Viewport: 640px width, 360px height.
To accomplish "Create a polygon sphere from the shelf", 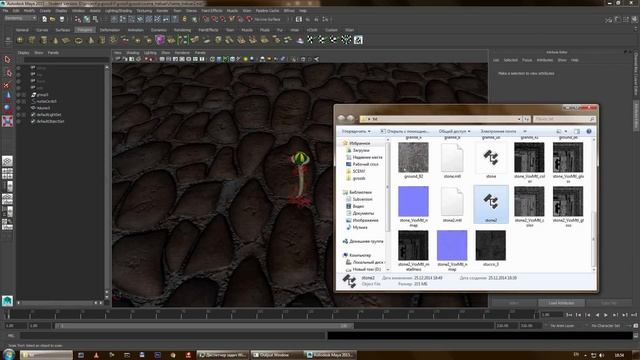I will (x=20, y=40).
